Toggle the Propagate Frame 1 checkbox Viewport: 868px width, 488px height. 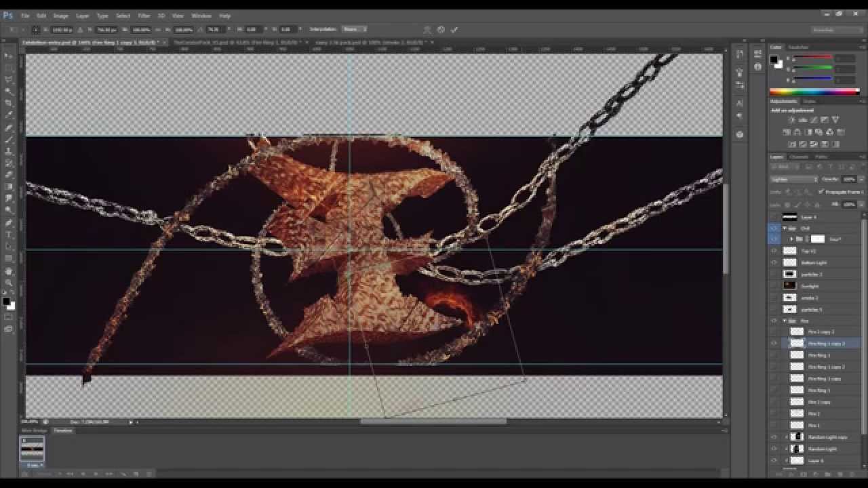pyautogui.click(x=821, y=192)
